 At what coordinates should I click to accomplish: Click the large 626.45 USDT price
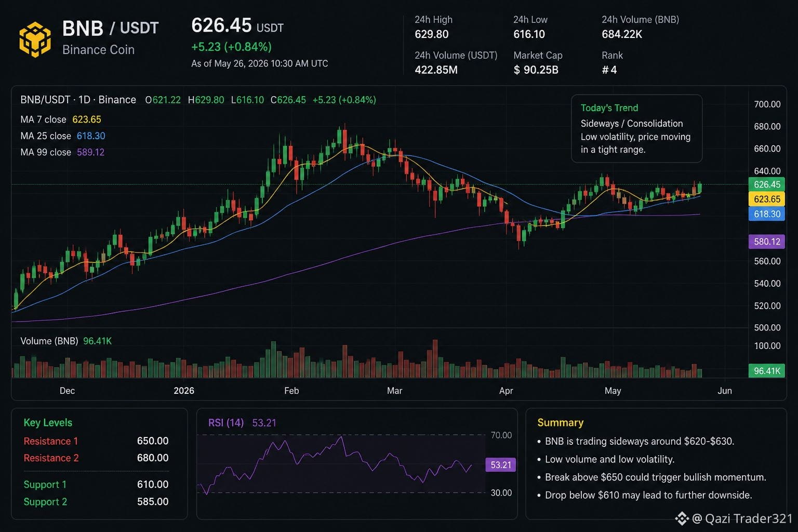[237, 25]
